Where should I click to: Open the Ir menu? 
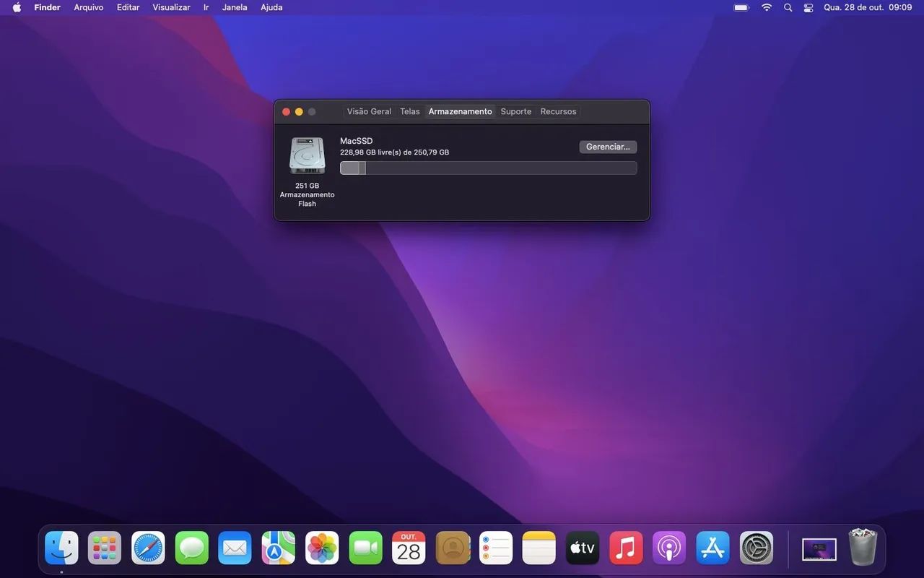[x=206, y=7]
